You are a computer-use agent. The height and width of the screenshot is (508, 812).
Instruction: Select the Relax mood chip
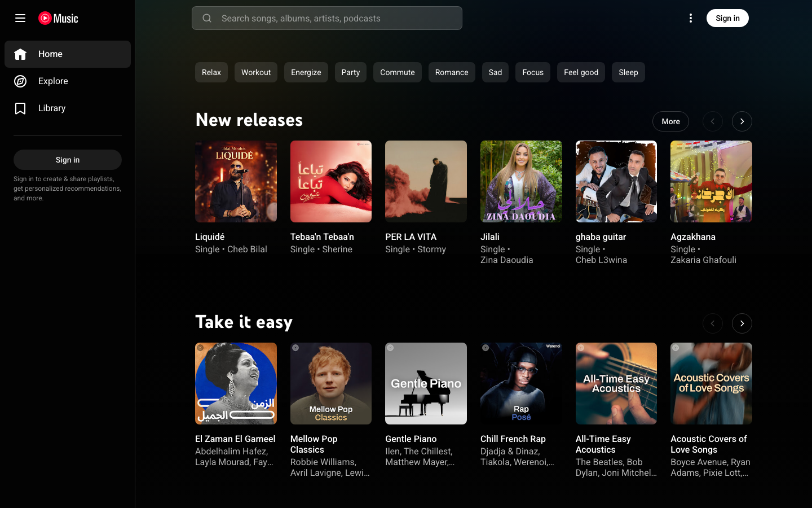click(x=211, y=72)
